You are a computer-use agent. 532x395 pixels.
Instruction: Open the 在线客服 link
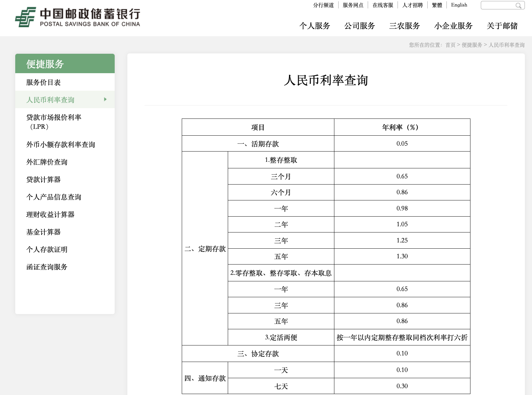(x=383, y=5)
